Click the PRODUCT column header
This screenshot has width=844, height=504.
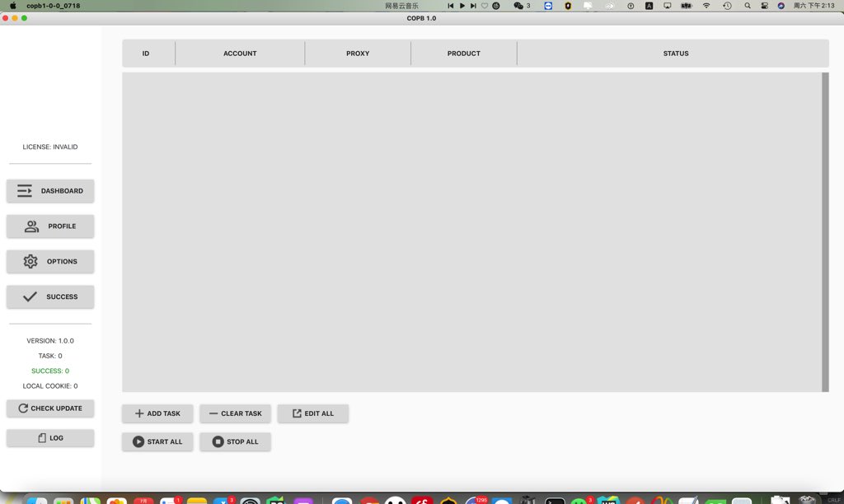464,54
